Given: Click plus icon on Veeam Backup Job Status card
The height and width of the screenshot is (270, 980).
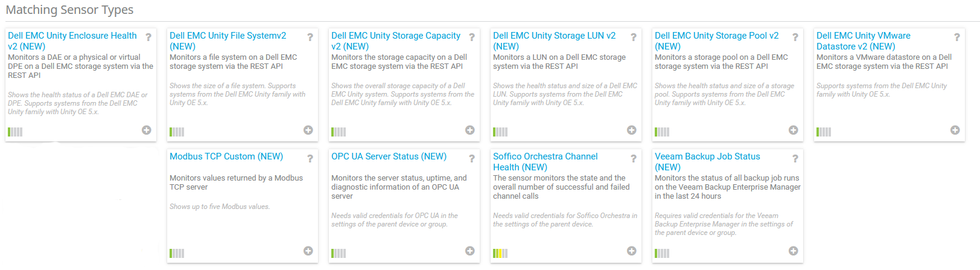Looking at the screenshot, I should pyautogui.click(x=794, y=251).
